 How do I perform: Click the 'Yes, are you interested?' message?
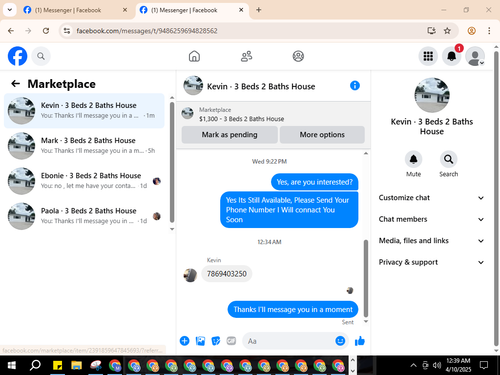click(x=314, y=182)
